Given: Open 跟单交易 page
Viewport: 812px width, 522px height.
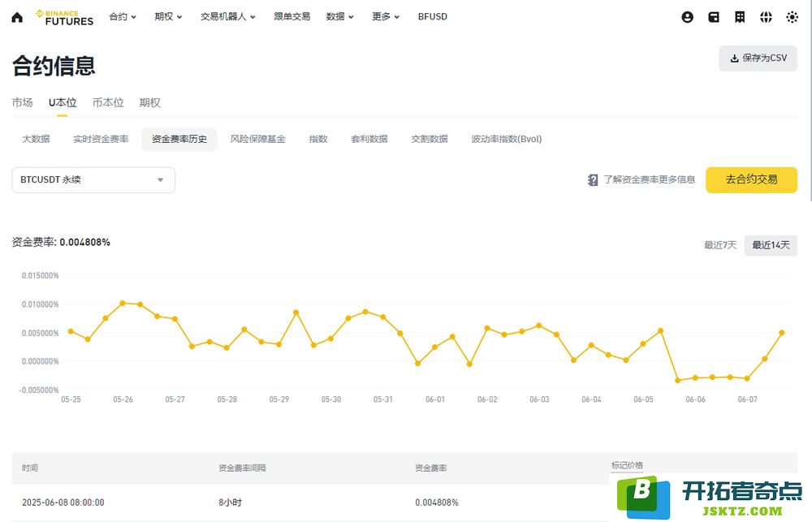Looking at the screenshot, I should [x=292, y=16].
